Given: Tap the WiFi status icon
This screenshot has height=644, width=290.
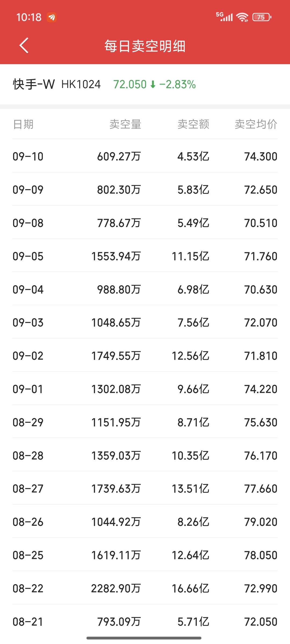Looking at the screenshot, I should click(242, 17).
